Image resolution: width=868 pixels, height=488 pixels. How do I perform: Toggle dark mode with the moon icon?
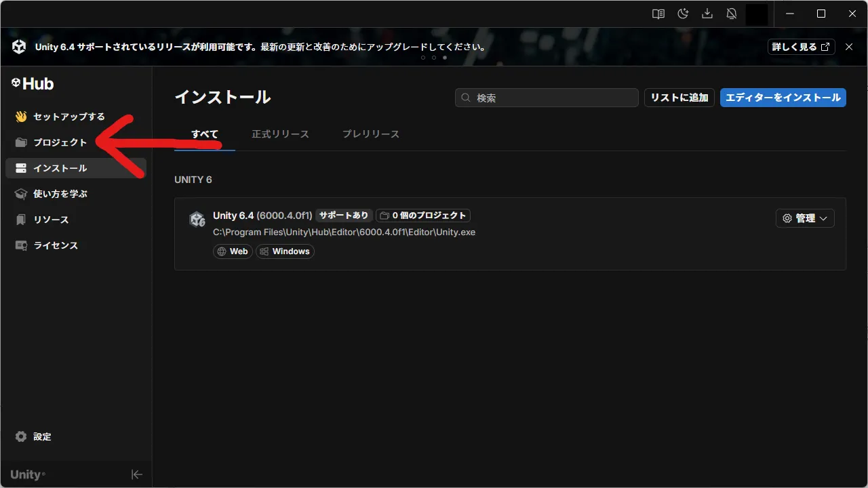682,14
